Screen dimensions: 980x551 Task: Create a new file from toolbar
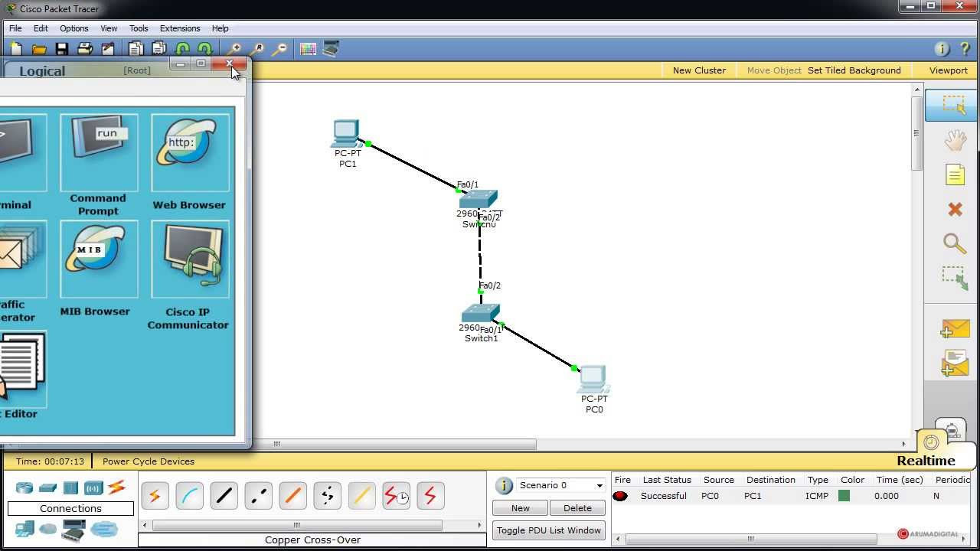pyautogui.click(x=16, y=49)
